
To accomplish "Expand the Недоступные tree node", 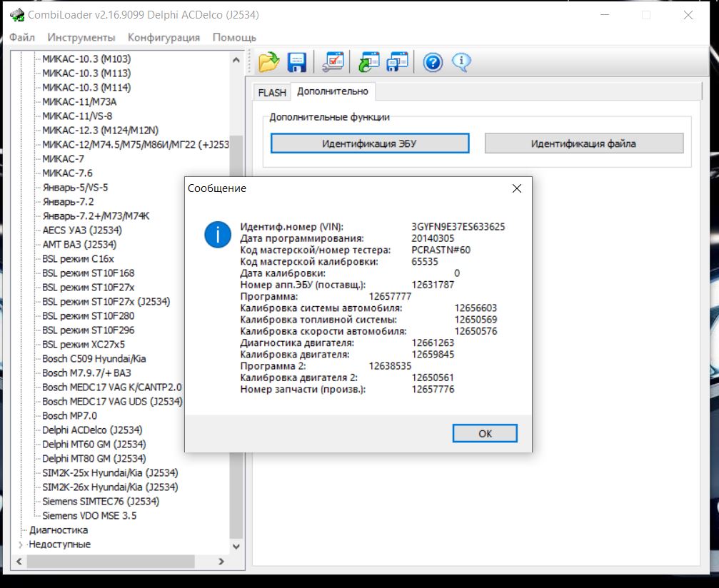I will point(20,544).
